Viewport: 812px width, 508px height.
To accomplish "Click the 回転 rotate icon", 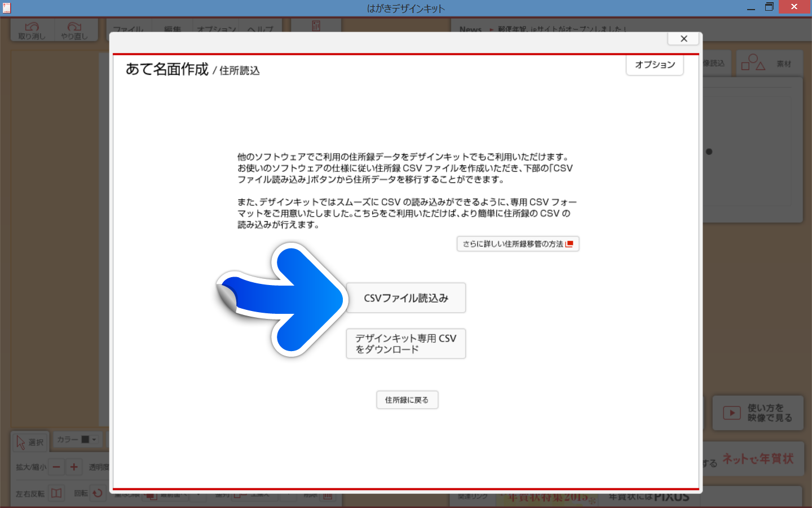I will pyautogui.click(x=98, y=493).
